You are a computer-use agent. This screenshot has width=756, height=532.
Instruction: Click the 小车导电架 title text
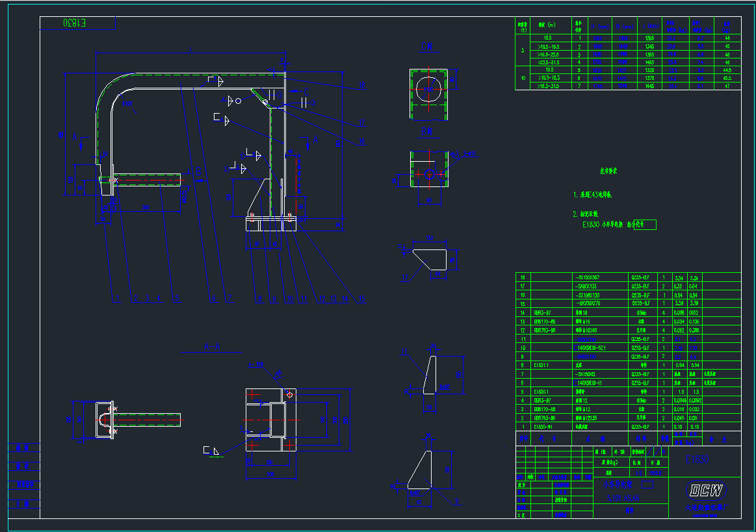tap(618, 484)
